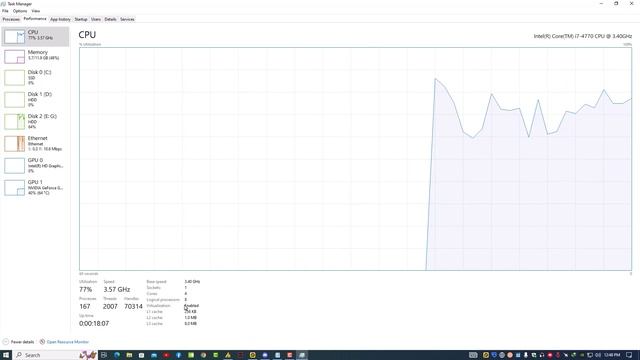Go to the Startup tab
This screenshot has width=640, height=360.
pyautogui.click(x=81, y=19)
